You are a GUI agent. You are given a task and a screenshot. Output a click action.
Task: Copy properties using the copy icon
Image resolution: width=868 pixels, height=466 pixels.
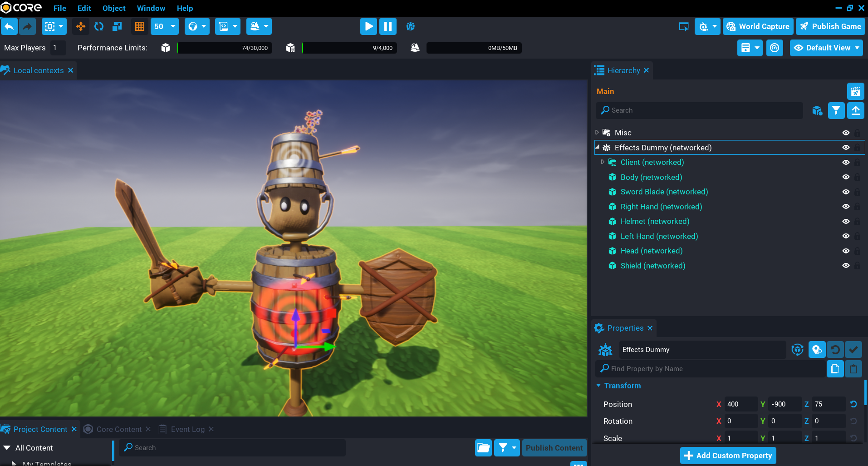[x=835, y=369]
